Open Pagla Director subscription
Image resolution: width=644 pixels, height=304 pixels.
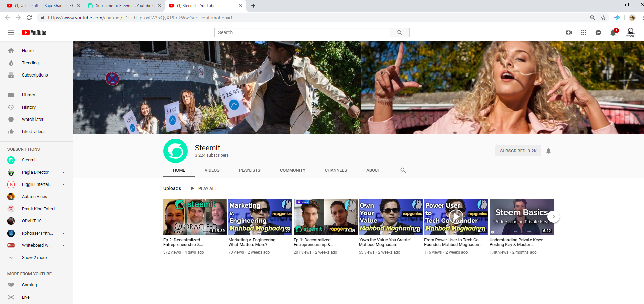click(37, 172)
